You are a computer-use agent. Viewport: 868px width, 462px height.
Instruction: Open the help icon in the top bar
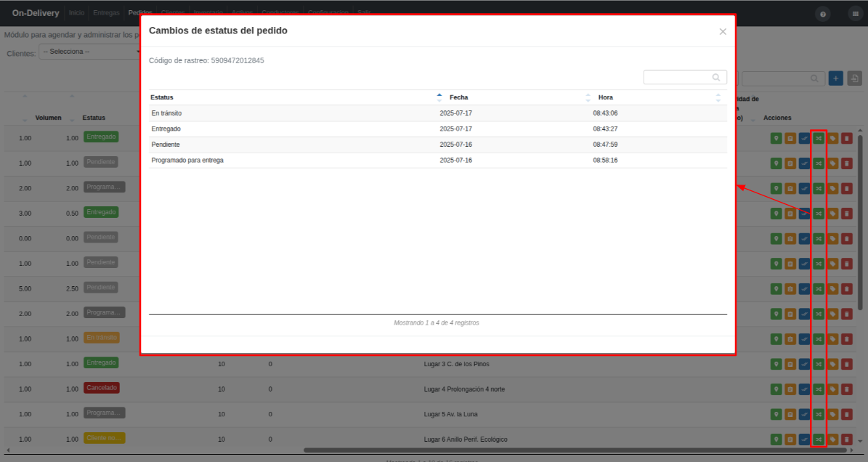pyautogui.click(x=823, y=14)
